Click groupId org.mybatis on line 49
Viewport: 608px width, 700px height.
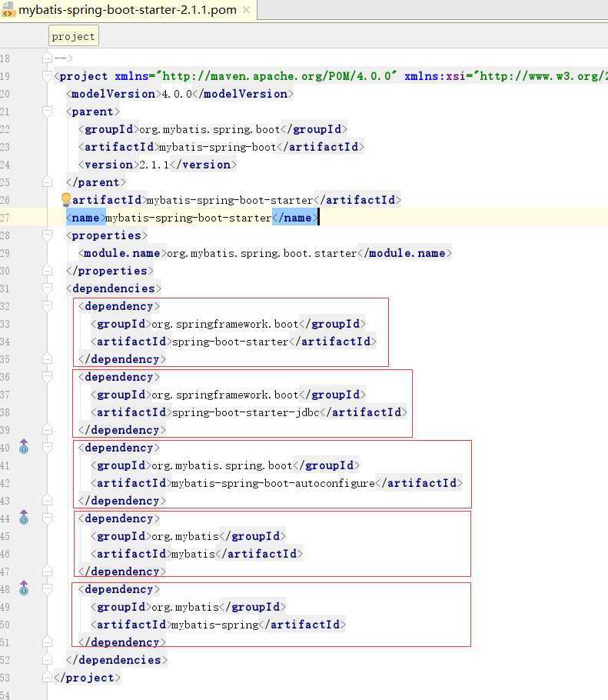(185, 607)
